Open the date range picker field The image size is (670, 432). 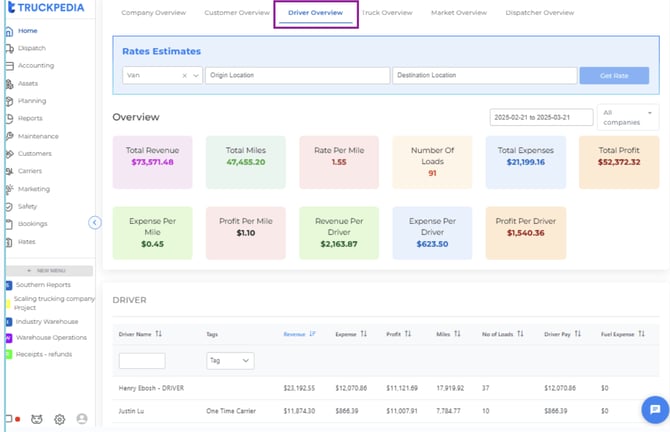click(541, 117)
